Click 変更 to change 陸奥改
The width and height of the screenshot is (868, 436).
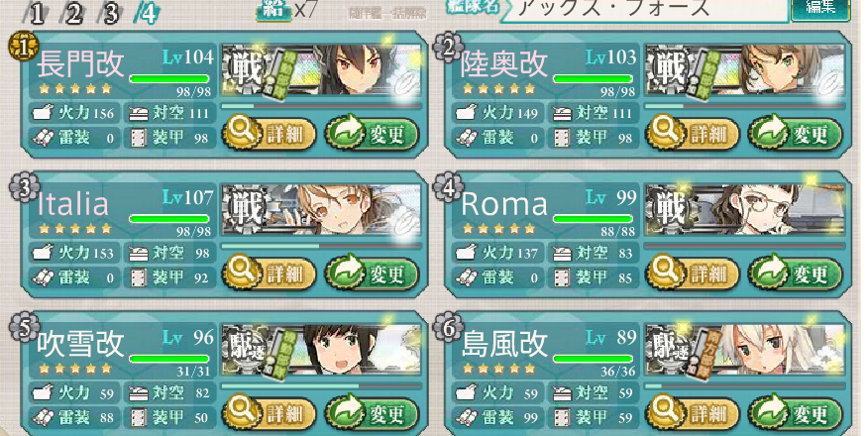[796, 134]
